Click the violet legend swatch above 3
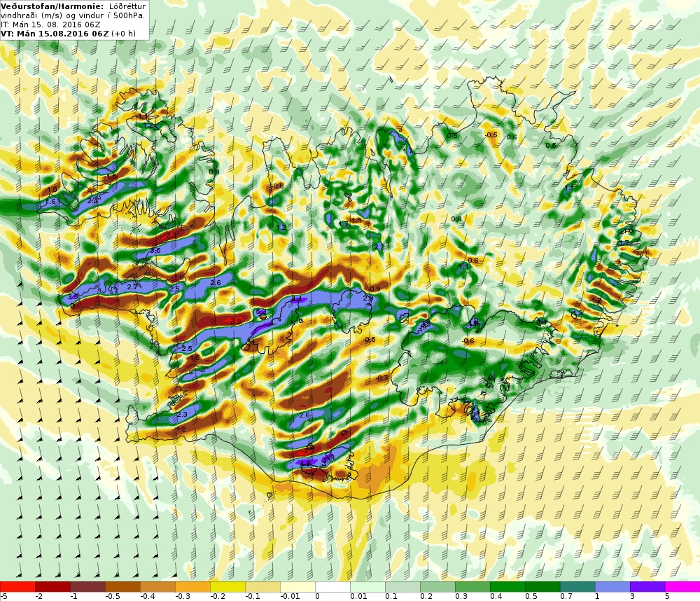700x601 pixels. (647, 586)
